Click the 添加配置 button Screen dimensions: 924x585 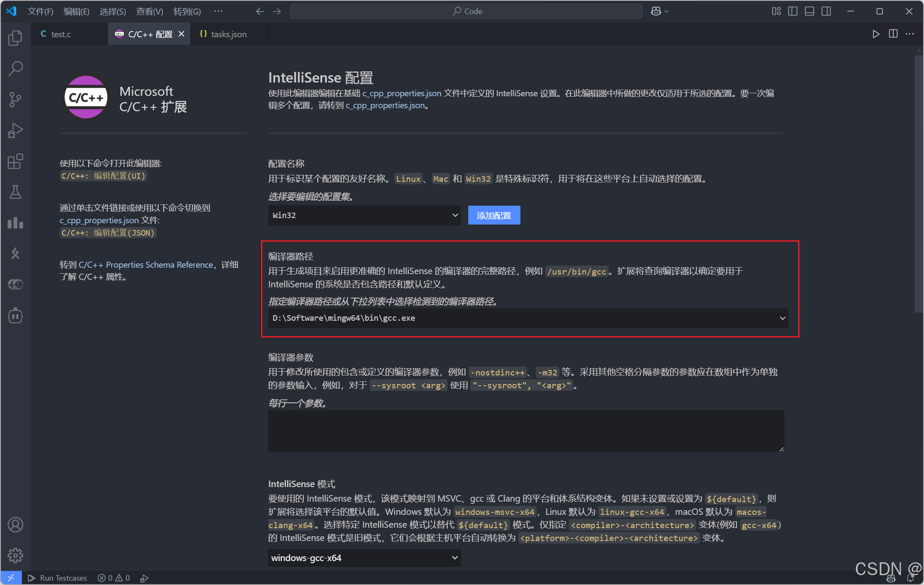(494, 216)
